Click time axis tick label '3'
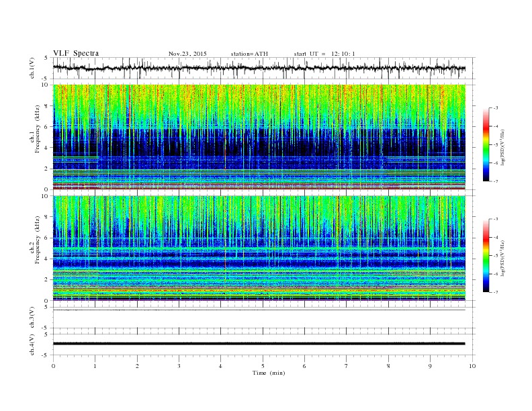This screenshot has width=532, height=411. 179,366
